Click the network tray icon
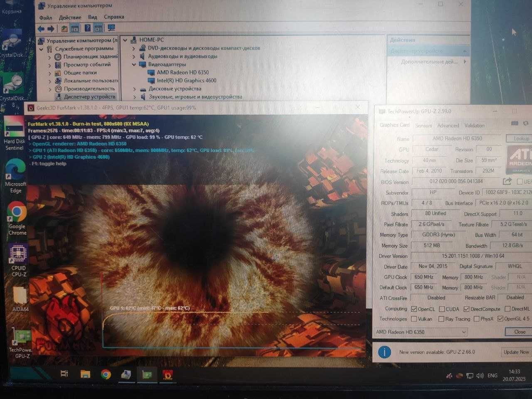This screenshot has height=399, width=532. [x=470, y=375]
